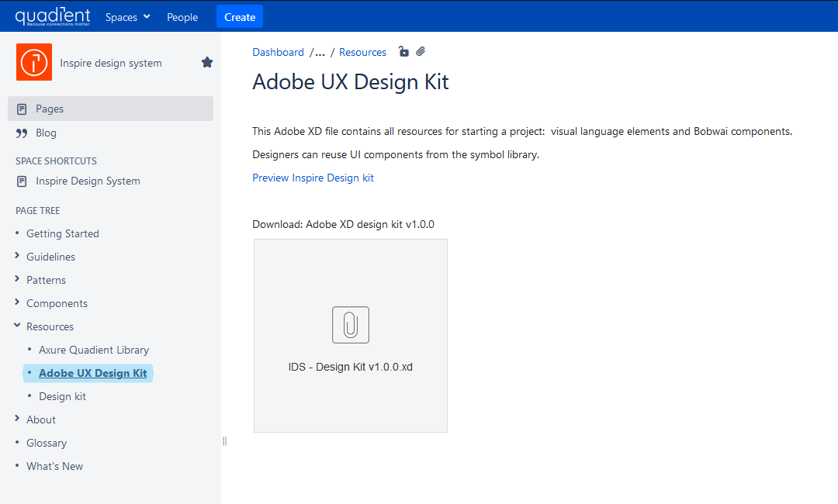
Task: Expand the About tree node
Action: coord(17,419)
